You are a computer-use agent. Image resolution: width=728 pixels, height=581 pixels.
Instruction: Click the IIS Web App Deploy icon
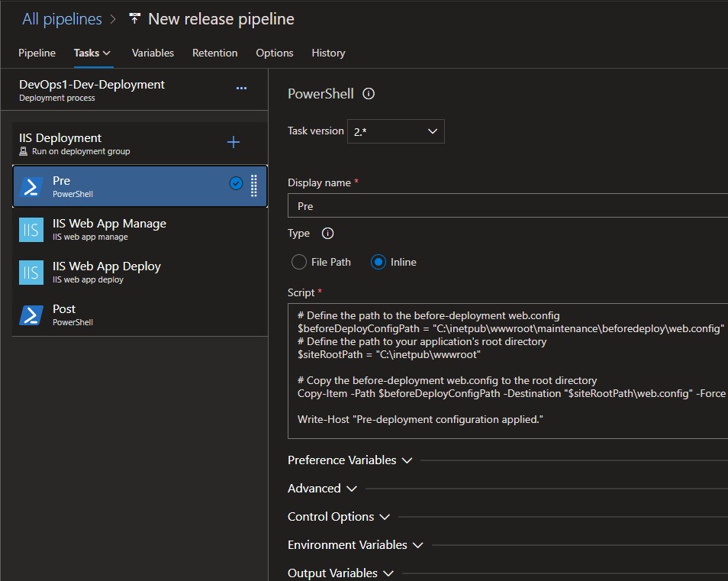pyautogui.click(x=31, y=272)
